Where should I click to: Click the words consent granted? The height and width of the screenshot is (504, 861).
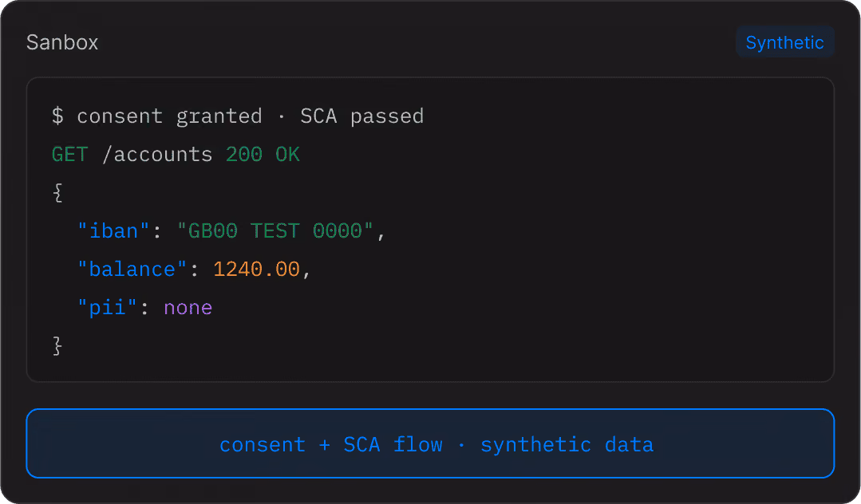point(169,116)
